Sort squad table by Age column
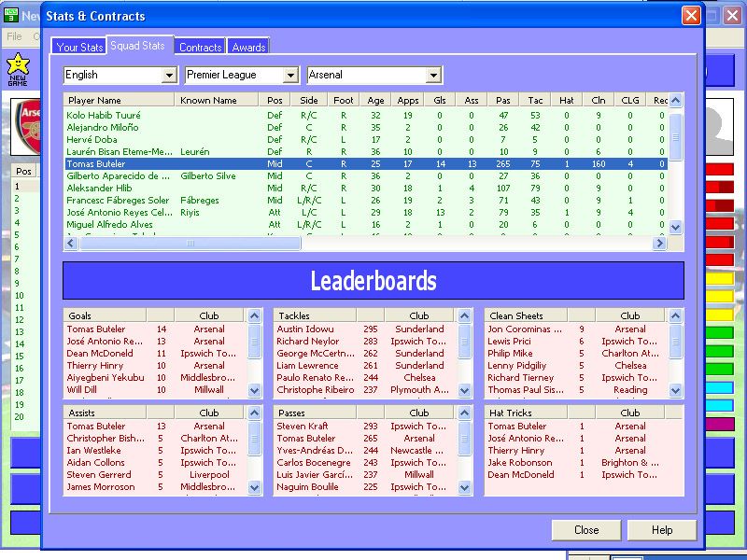The width and height of the screenshot is (747, 560). pos(375,100)
